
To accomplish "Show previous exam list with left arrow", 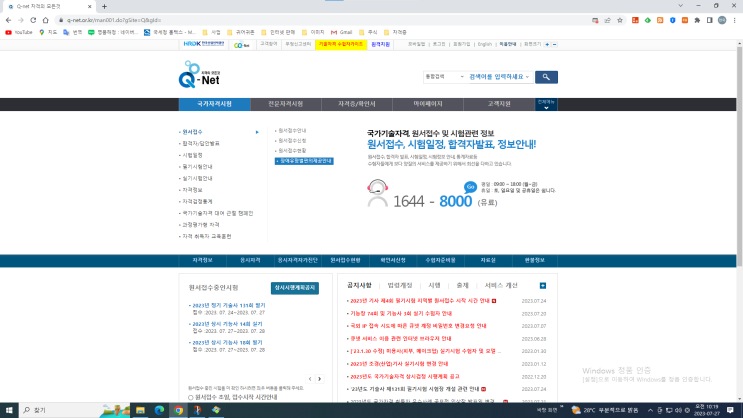I will pos(310,379).
